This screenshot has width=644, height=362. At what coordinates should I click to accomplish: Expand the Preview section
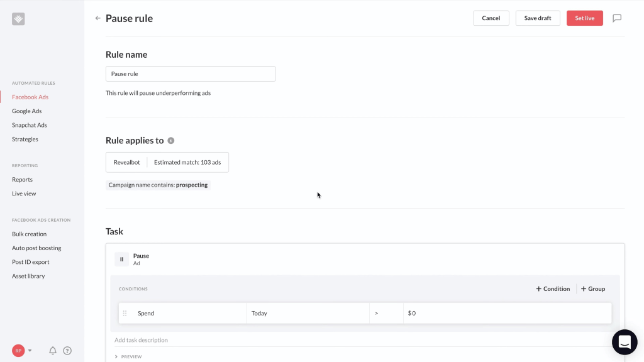click(x=128, y=356)
